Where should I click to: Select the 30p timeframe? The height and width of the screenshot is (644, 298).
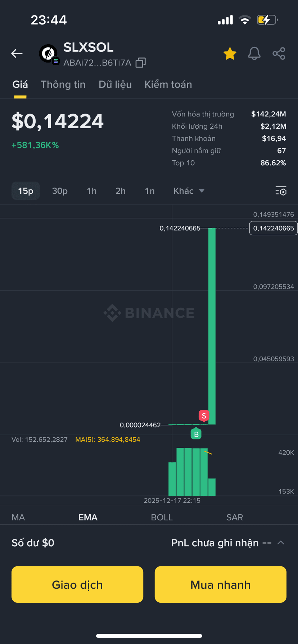60,191
